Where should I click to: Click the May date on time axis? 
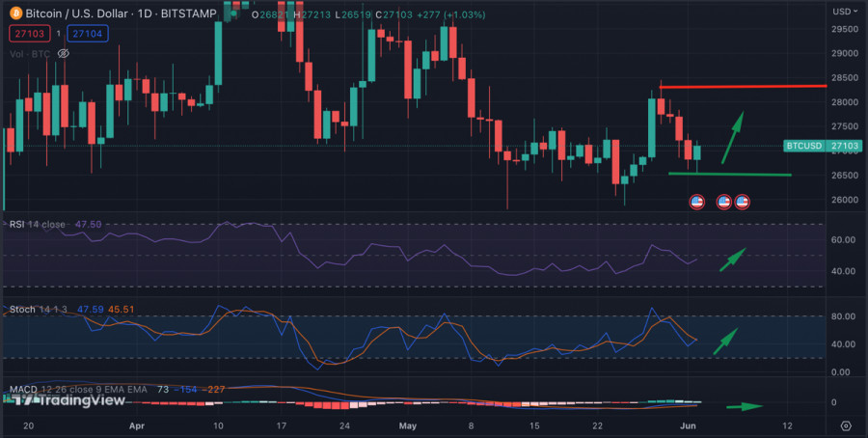pyautogui.click(x=407, y=426)
